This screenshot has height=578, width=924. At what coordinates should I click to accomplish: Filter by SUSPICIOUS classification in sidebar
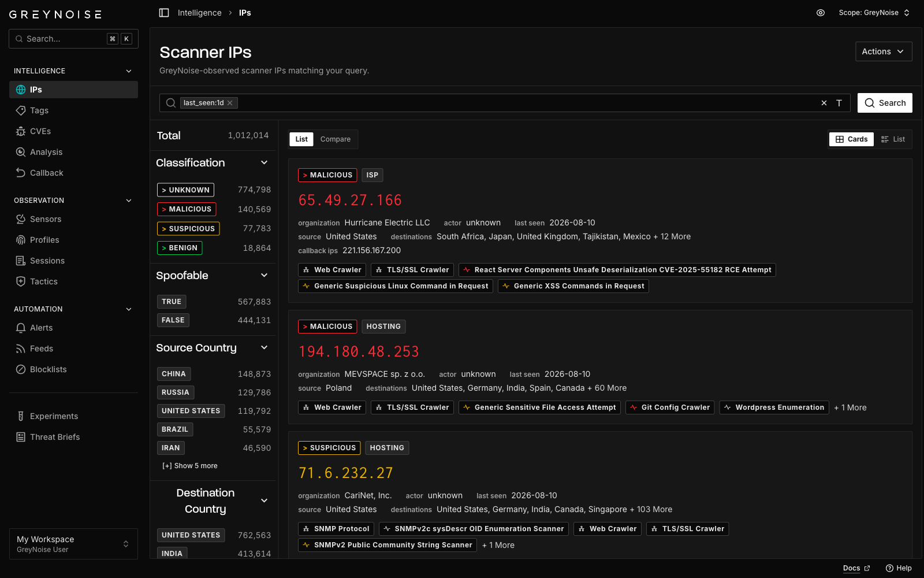pos(188,229)
